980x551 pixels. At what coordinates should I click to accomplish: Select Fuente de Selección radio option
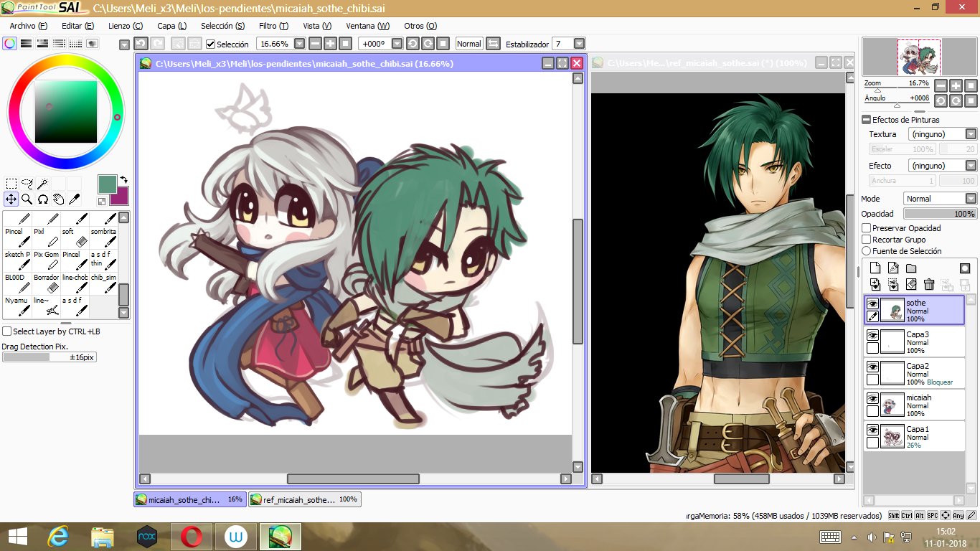[867, 251]
